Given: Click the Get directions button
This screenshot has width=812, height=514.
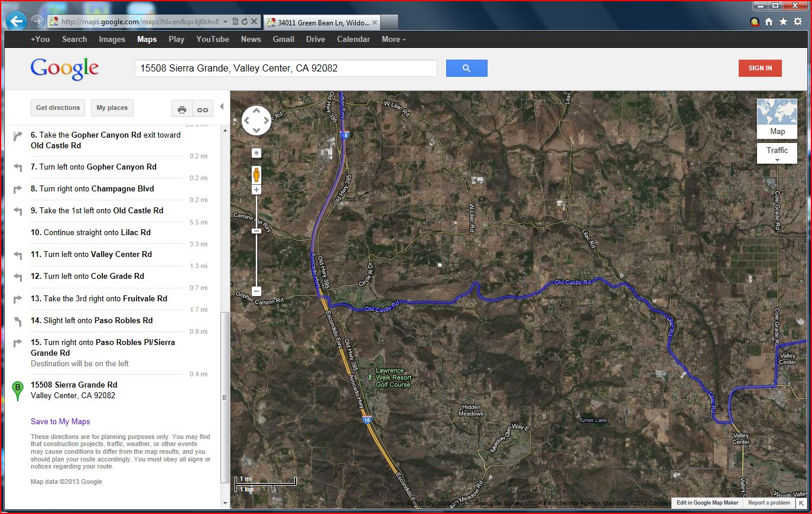Looking at the screenshot, I should point(58,108).
